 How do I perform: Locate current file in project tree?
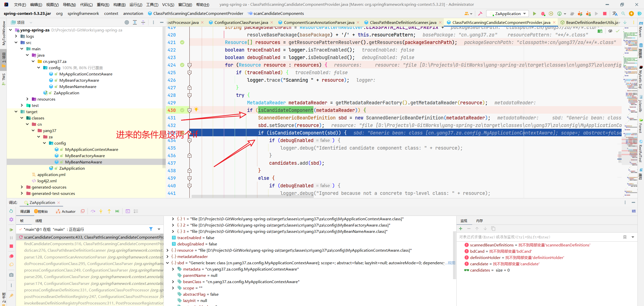point(127,22)
